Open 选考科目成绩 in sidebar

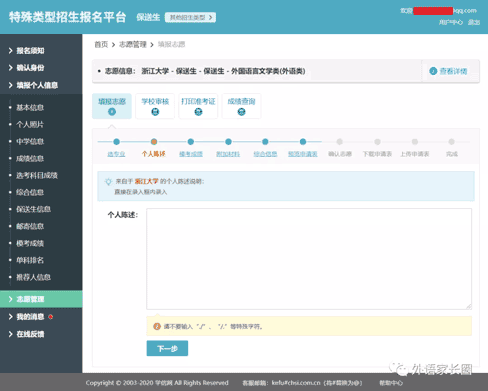pos(37,175)
